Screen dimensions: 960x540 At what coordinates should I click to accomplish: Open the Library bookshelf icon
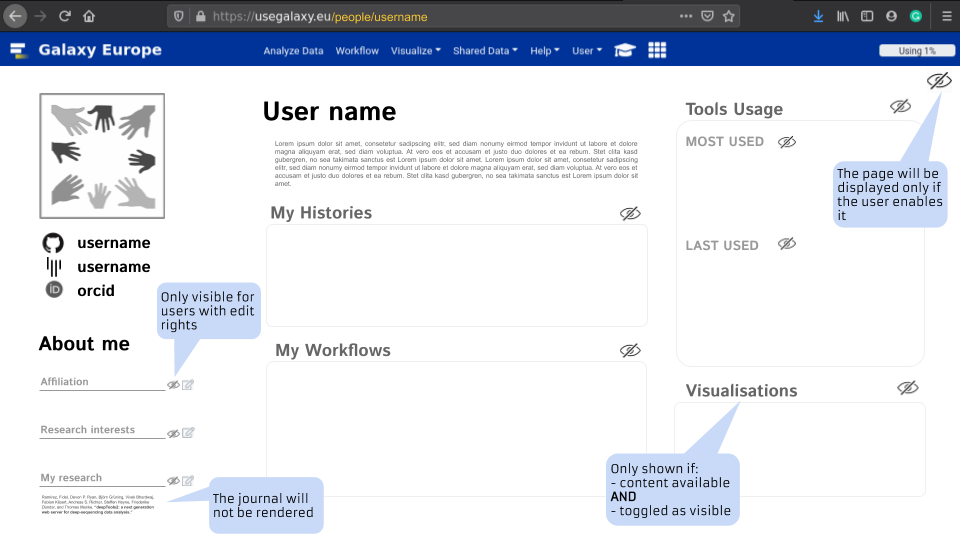843,16
